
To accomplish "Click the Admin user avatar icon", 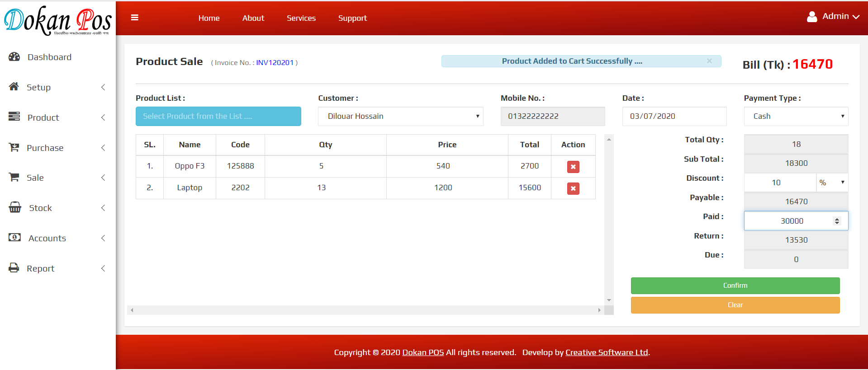I will [x=812, y=17].
